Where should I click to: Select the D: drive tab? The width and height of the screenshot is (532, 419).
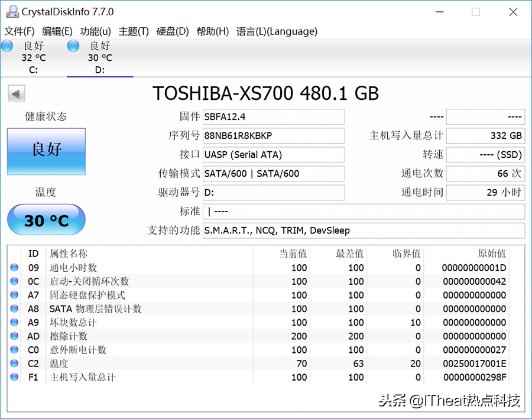coord(95,57)
